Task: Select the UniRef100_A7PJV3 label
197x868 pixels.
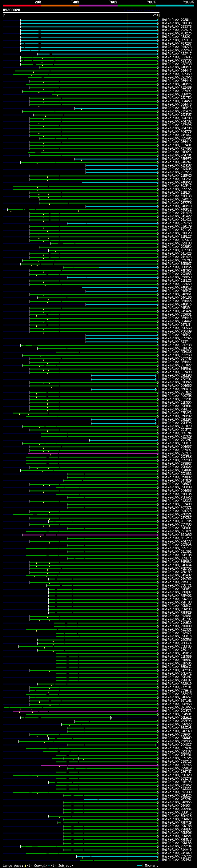Action: click(177, 413)
